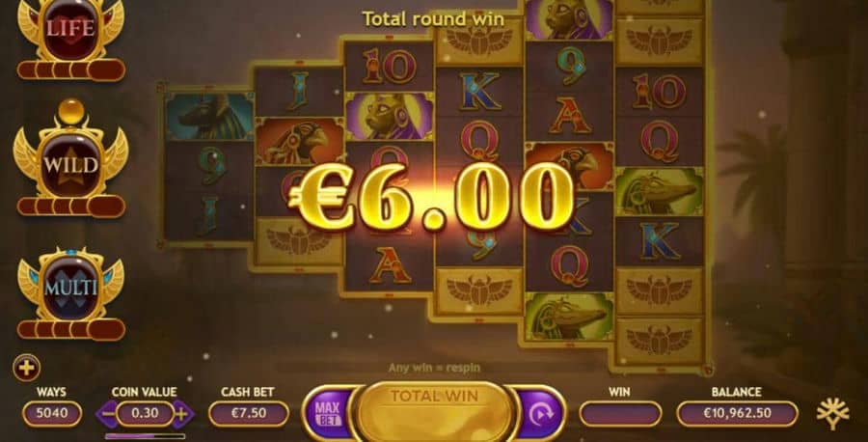Click the ways 5040 display
Viewport: 868px width, 442px height.
52,413
